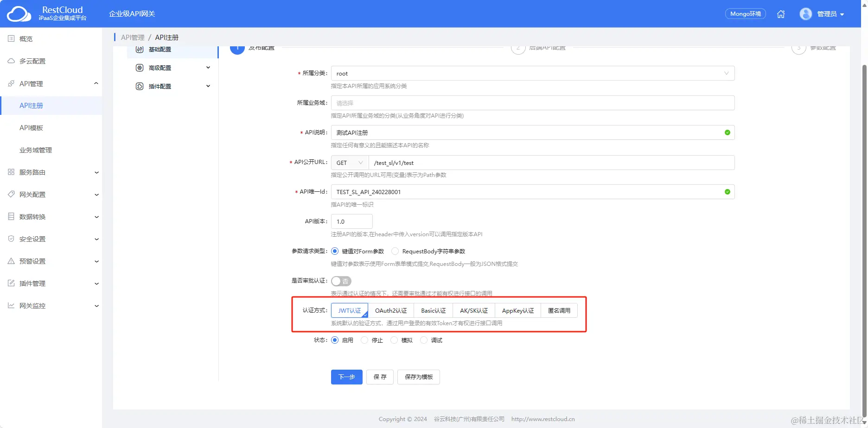The image size is (868, 428).
Task: Click the 数据转换 data transform icon
Action: point(11,216)
